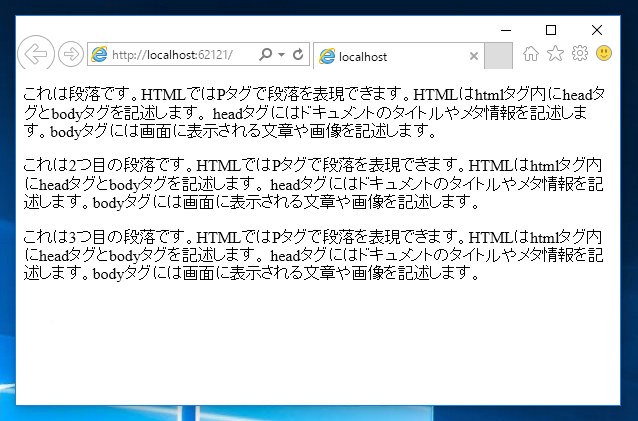Open a new tab with blank tab button
This screenshot has height=421, width=638.
[498, 56]
